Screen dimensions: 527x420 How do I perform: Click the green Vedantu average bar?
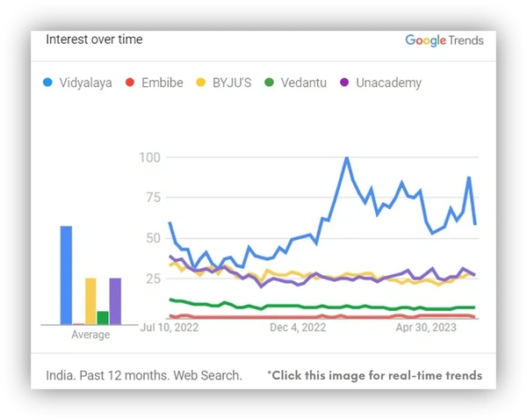pos(103,318)
